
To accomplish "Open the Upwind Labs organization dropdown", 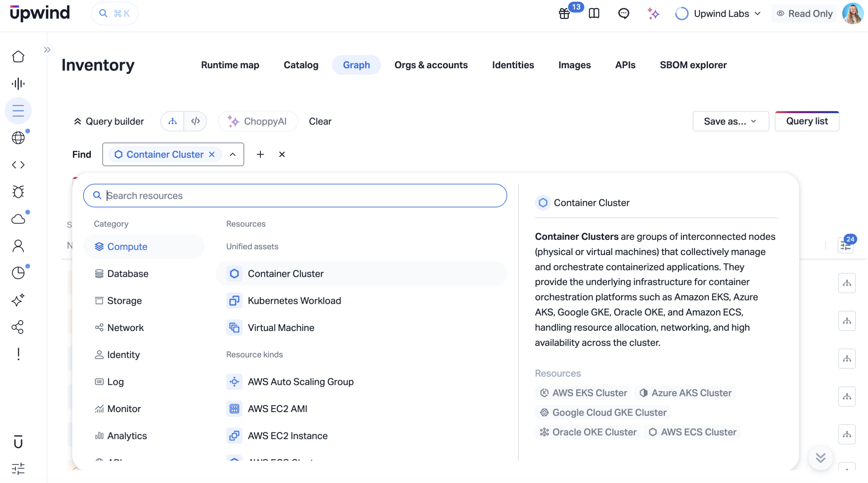I will point(718,14).
